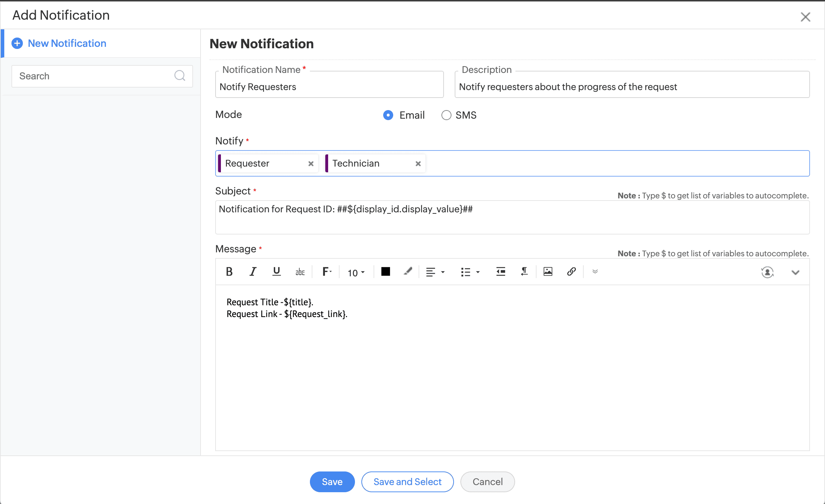Screen dimensions: 825x504
Task: Choose the background highlight color tool
Action: pyautogui.click(x=408, y=272)
